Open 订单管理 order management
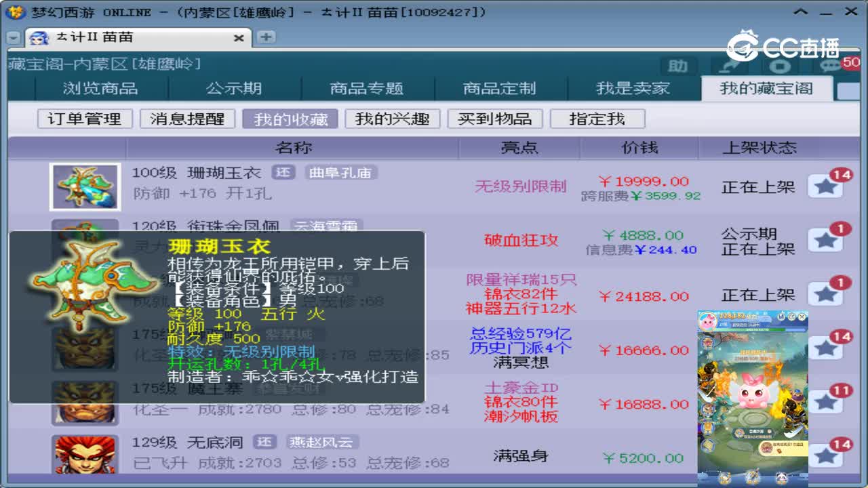This screenshot has height=488, width=868. (83, 119)
